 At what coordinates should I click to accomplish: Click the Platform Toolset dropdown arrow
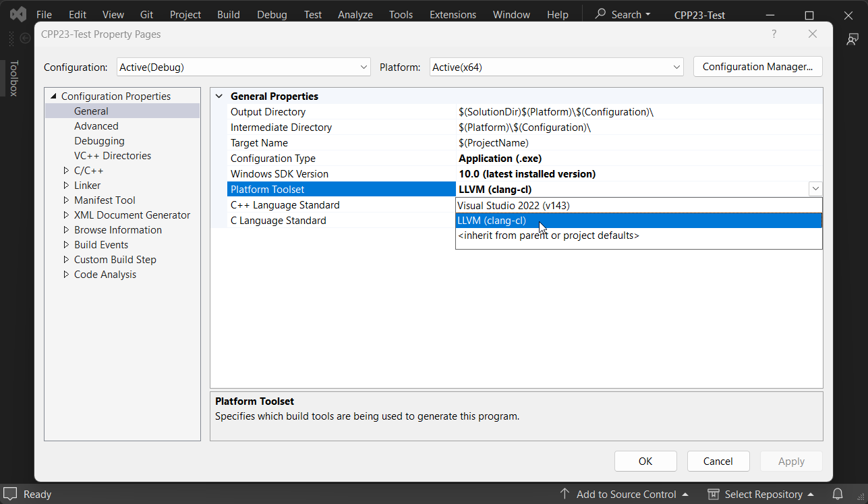(x=815, y=189)
